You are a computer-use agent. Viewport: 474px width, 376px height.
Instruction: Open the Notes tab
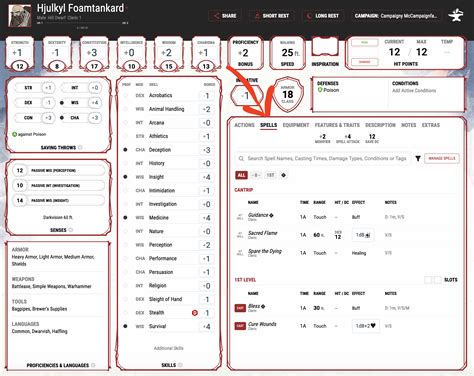pos(409,125)
